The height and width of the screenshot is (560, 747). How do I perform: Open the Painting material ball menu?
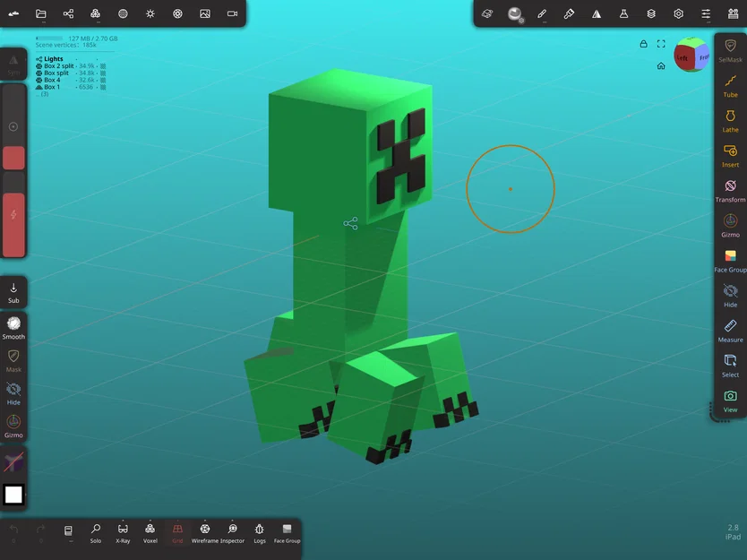point(514,13)
